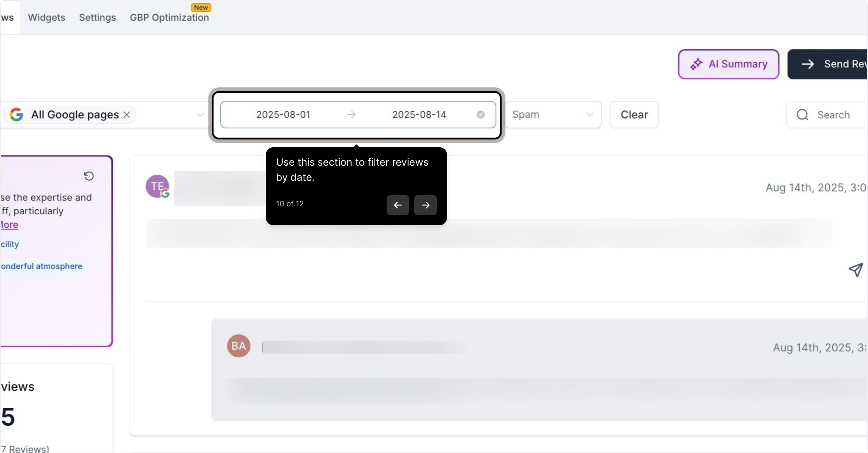868x453 pixels.
Task: Click the start date 2025-08-01 field
Action: (283, 115)
